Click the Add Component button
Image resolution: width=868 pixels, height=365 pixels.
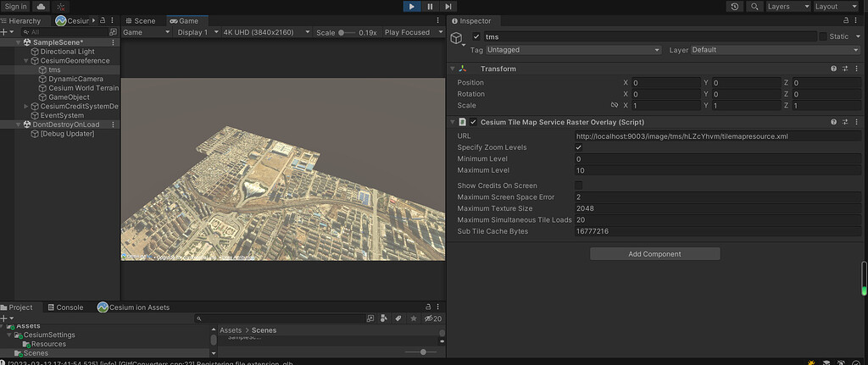[x=654, y=254]
